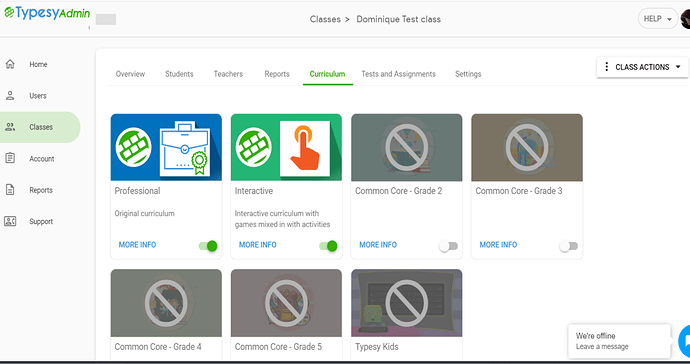Image resolution: width=690 pixels, height=364 pixels.
Task: Click the pointing hand icon on Interactive card
Action: point(305,148)
